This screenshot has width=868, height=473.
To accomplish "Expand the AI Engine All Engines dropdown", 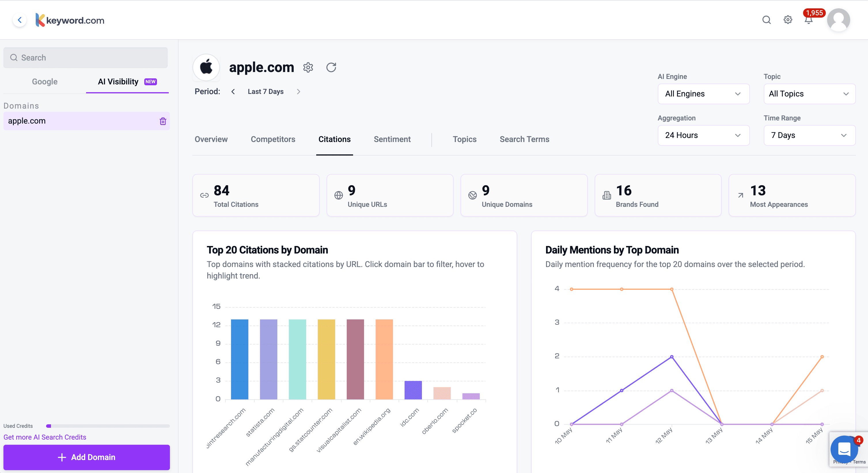I will coord(703,94).
